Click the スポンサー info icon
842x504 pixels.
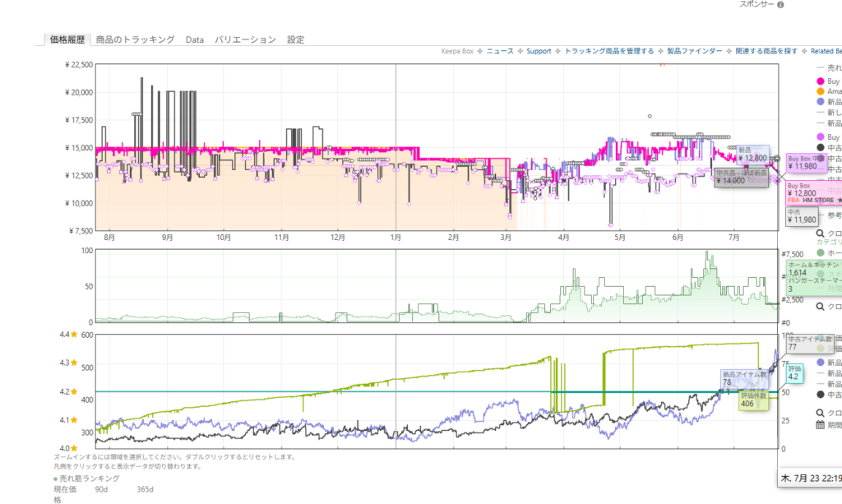point(780,5)
